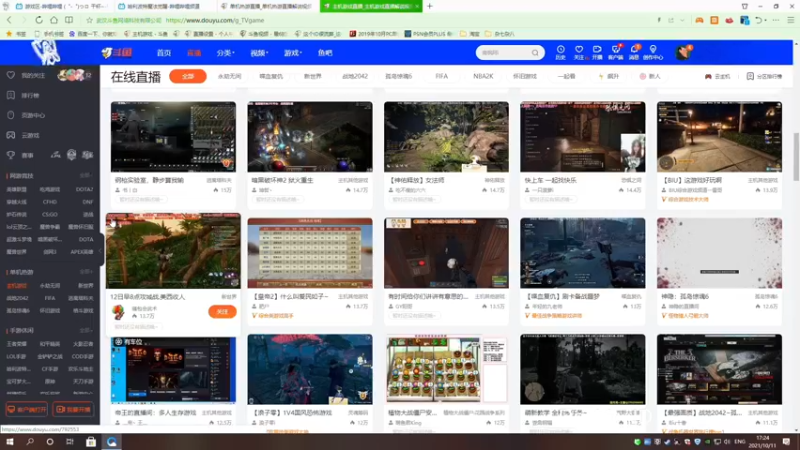Go to 首页 in navigation bar
The image size is (800, 450).
[164, 53]
